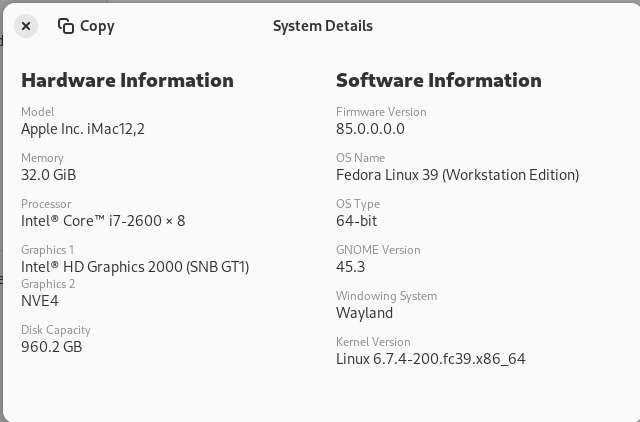This screenshot has height=422, width=640.
Task: Click the NVE4 graphics value
Action: tap(40, 300)
